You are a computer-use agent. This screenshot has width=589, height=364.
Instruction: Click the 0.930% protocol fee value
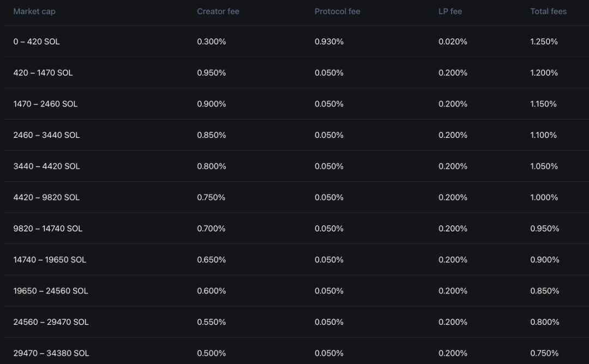click(329, 41)
